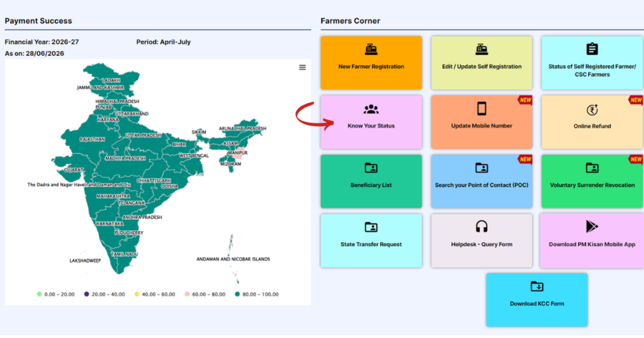
Task: Click the pink 60.00 – 80.00 legend dot
Action: coord(187,294)
